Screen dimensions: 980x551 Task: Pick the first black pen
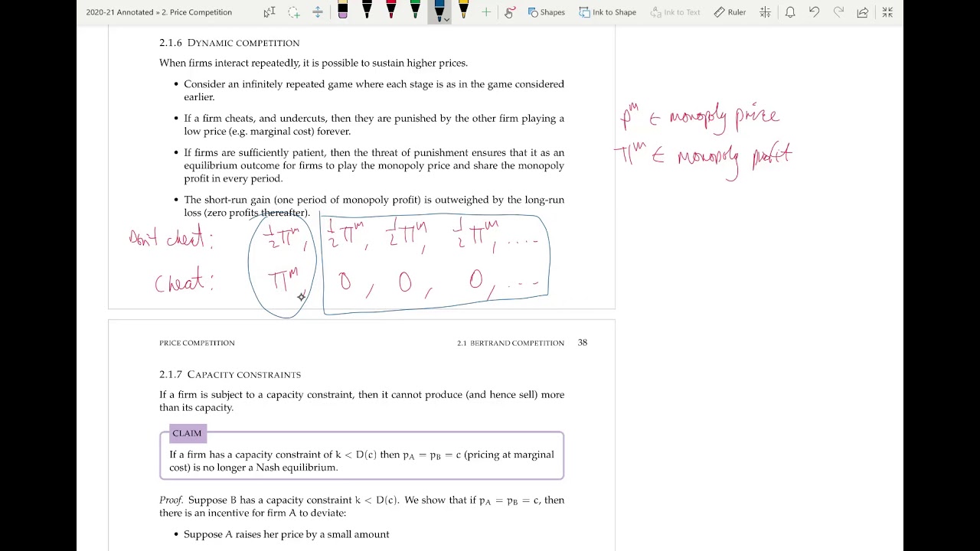pos(367,11)
